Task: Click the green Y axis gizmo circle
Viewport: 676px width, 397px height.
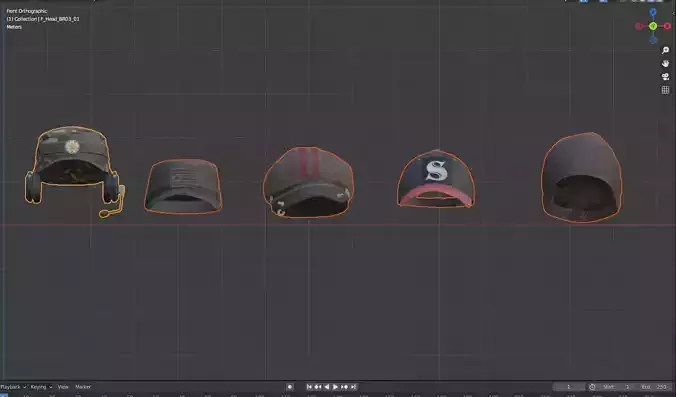Action: point(653,26)
